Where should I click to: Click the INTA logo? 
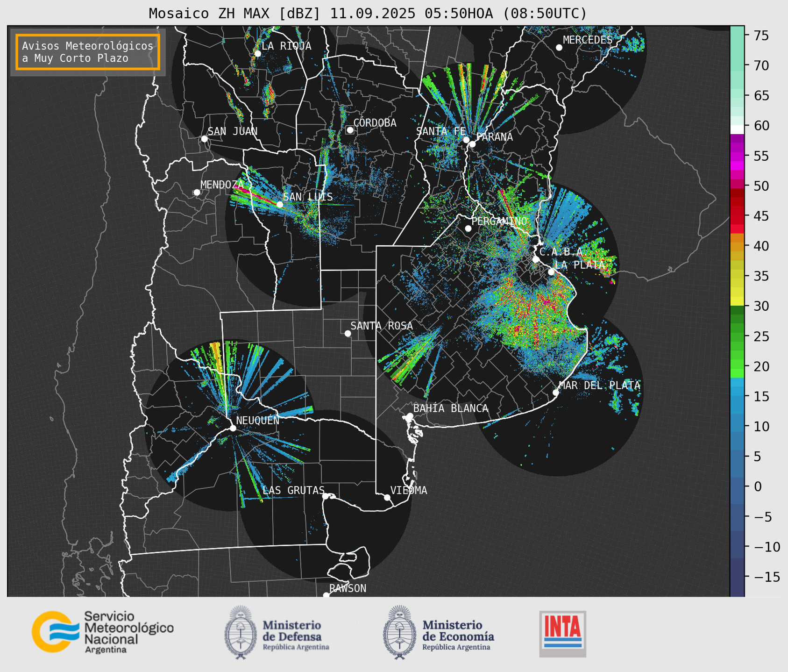[x=562, y=634]
